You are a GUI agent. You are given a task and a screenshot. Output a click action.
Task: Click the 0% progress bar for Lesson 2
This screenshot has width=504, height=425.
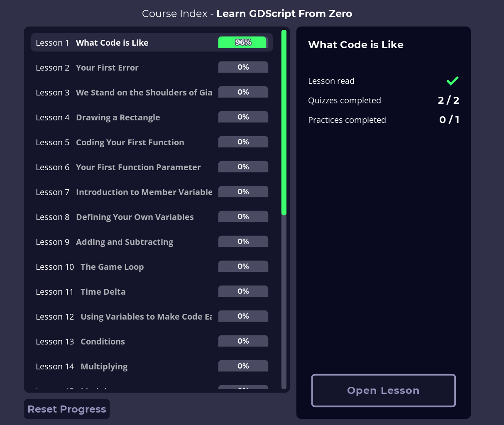[243, 67]
